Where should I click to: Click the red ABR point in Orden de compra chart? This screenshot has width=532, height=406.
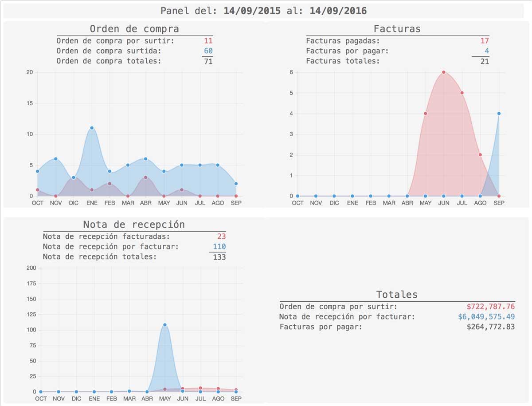[x=145, y=177]
